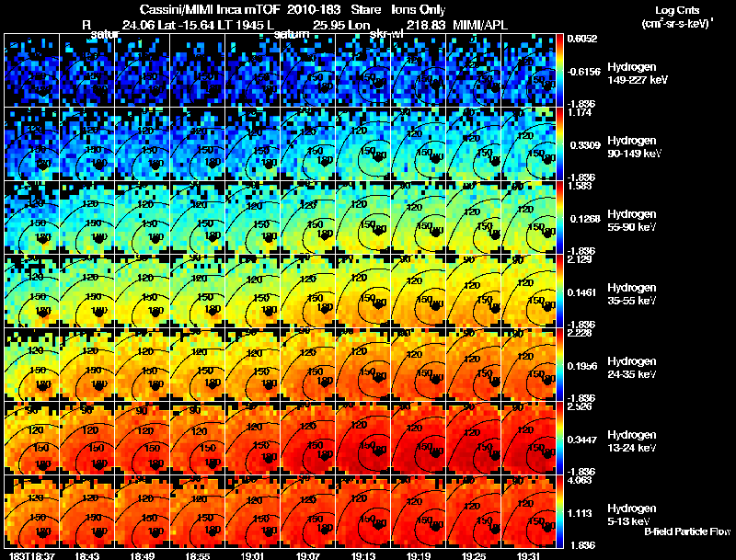Click the colorbar midpoint value '0.1268'
736x560 pixels.
click(583, 219)
